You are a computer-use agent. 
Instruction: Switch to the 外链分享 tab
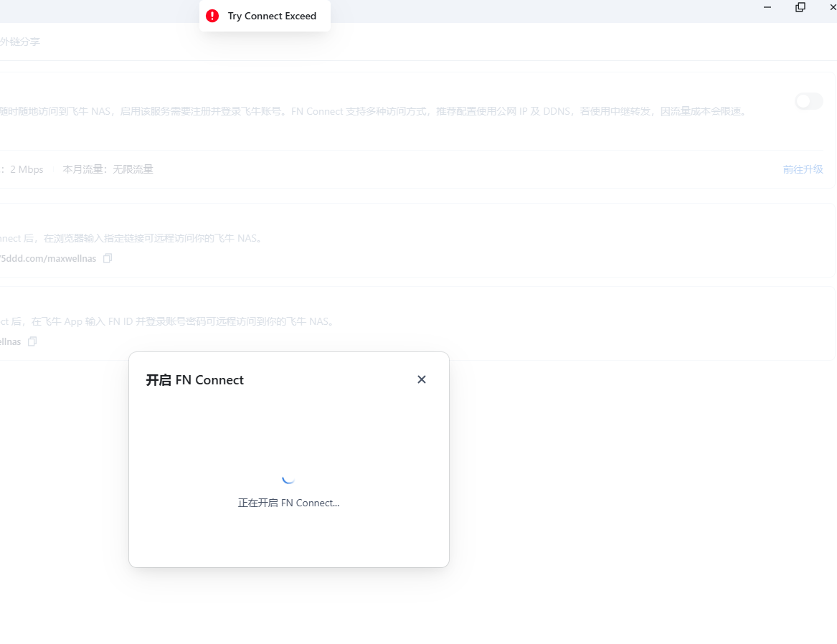click(x=20, y=42)
